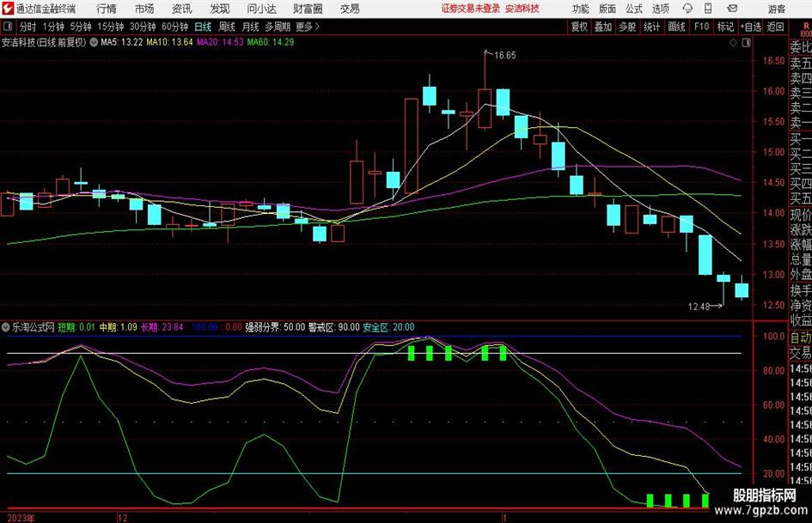This screenshot has width=812, height=523.
Task: Switch to 5分钟 chart period
Action: tap(80, 27)
